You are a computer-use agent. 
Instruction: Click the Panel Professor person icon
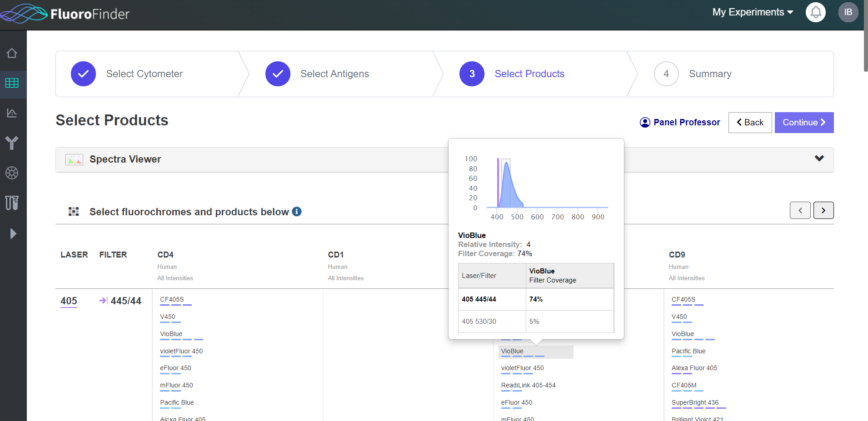[x=645, y=122]
